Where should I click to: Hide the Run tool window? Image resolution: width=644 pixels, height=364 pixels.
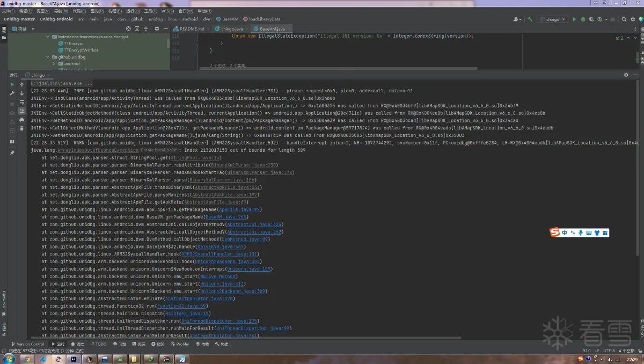click(634, 75)
